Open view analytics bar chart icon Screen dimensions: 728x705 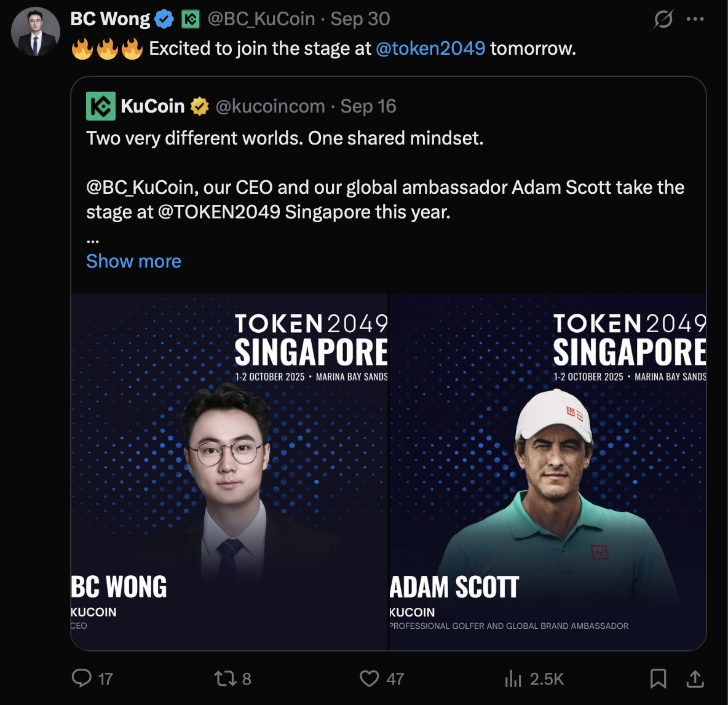[x=513, y=679]
